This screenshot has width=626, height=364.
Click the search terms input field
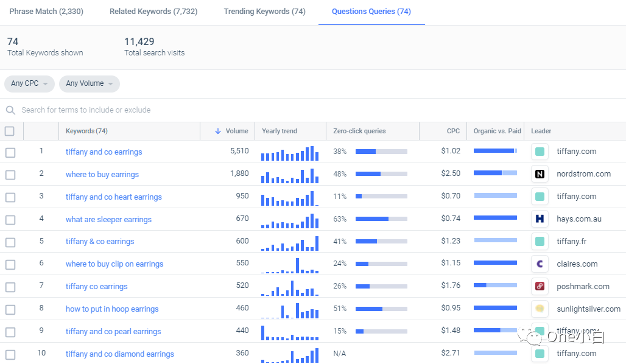click(x=183, y=110)
